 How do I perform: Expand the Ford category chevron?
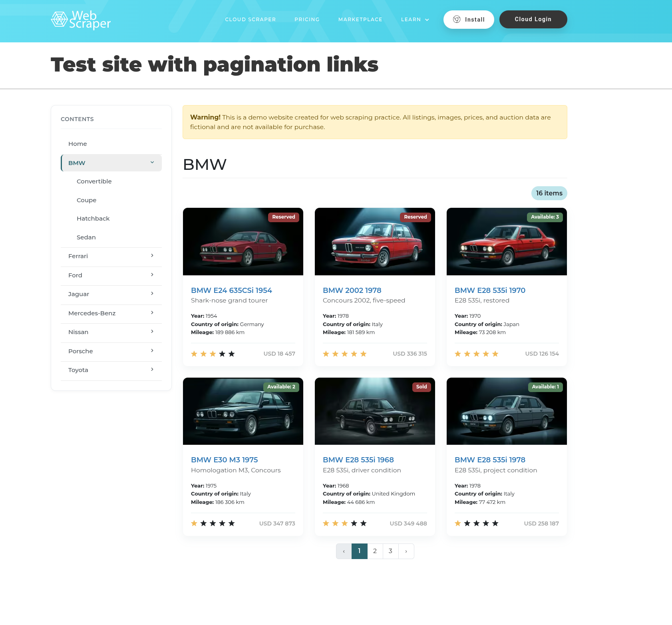(x=152, y=275)
